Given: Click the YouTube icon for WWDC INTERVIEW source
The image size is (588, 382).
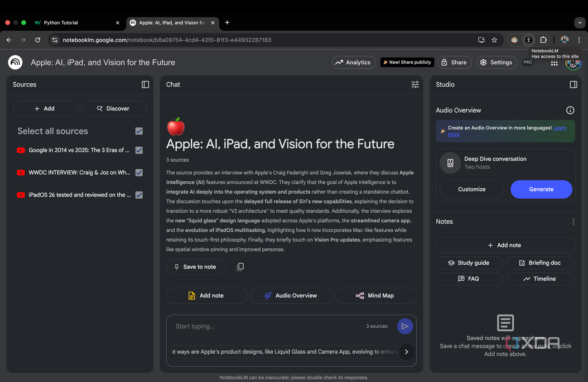Looking at the screenshot, I should point(21,172).
